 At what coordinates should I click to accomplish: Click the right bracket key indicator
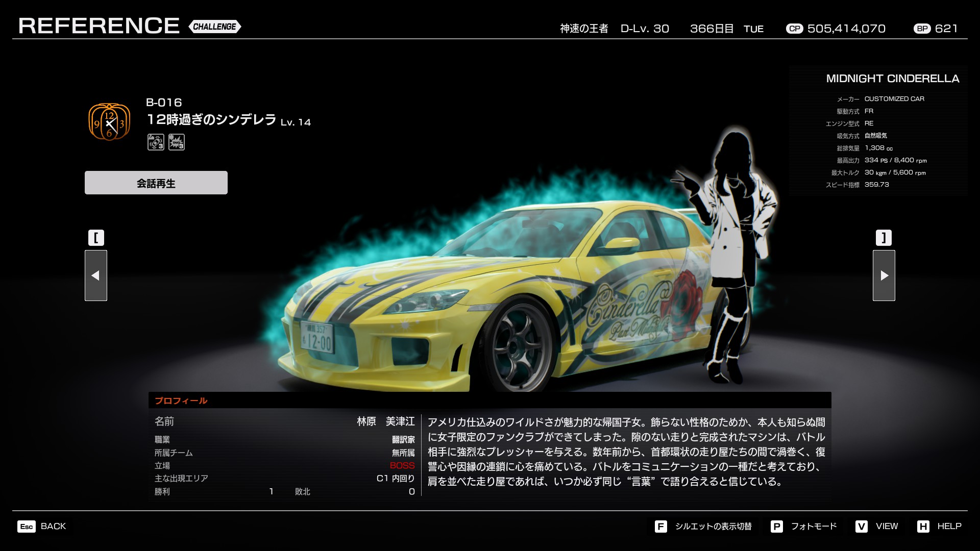tap(884, 238)
